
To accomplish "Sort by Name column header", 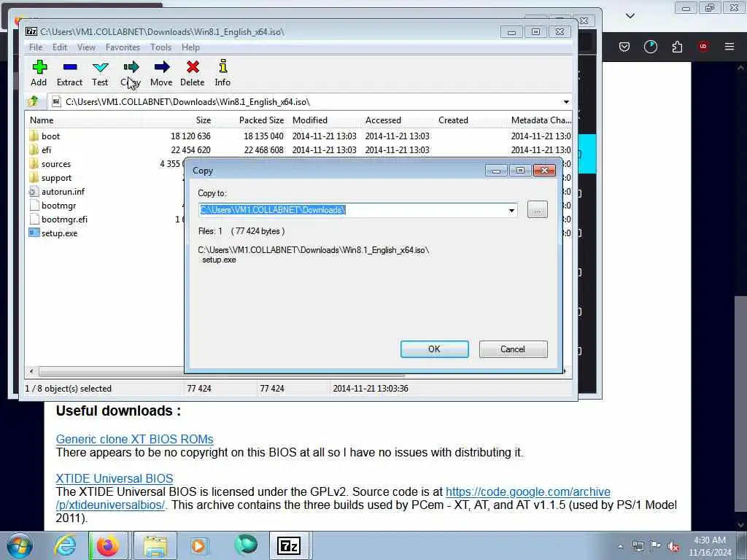I will click(x=42, y=120).
